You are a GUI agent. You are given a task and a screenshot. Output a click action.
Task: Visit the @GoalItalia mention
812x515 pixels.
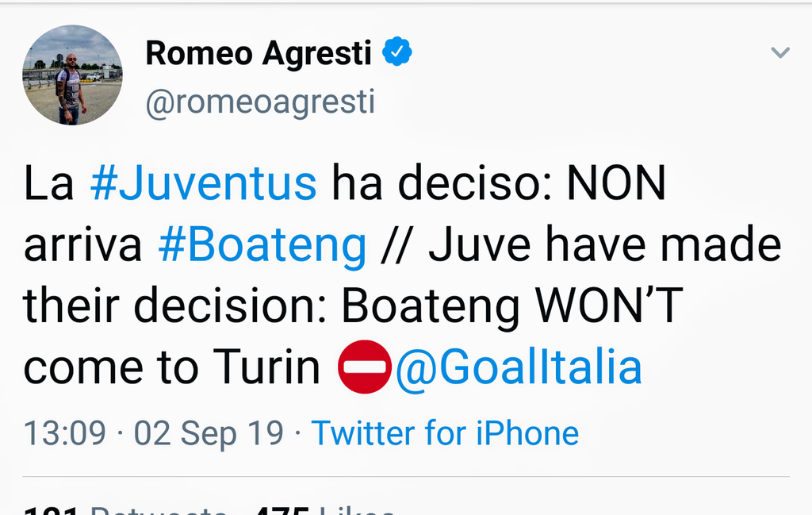(x=519, y=368)
